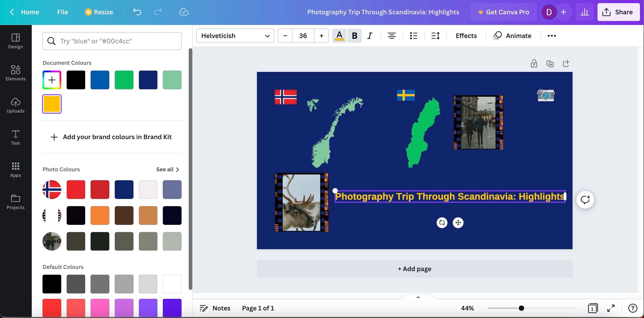
Task: Expand See all photo colours
Action: 167,169
